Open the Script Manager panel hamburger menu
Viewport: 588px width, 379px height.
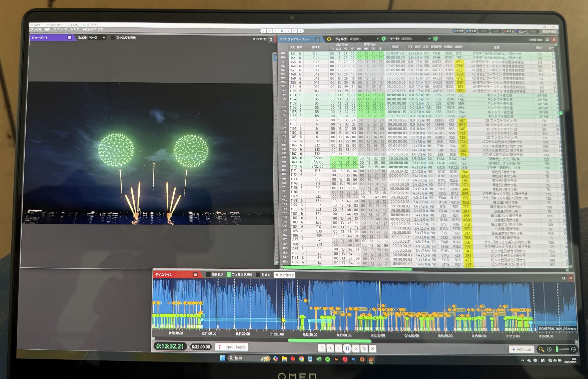coord(318,39)
